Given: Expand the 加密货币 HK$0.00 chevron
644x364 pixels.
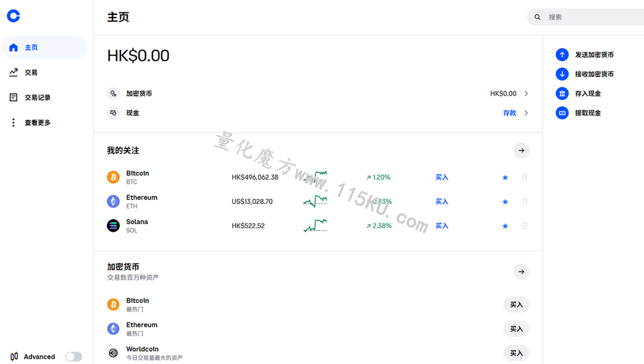Looking at the screenshot, I should (526, 94).
